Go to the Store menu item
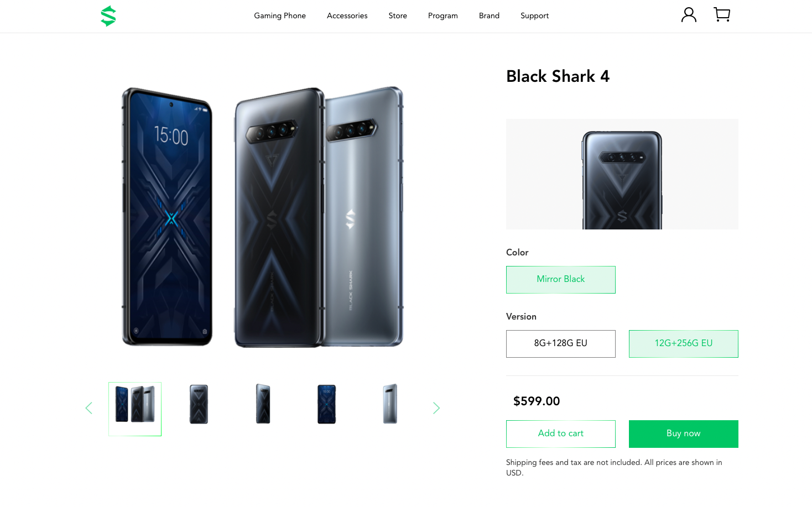This screenshot has height=507, width=812. coord(398,15)
